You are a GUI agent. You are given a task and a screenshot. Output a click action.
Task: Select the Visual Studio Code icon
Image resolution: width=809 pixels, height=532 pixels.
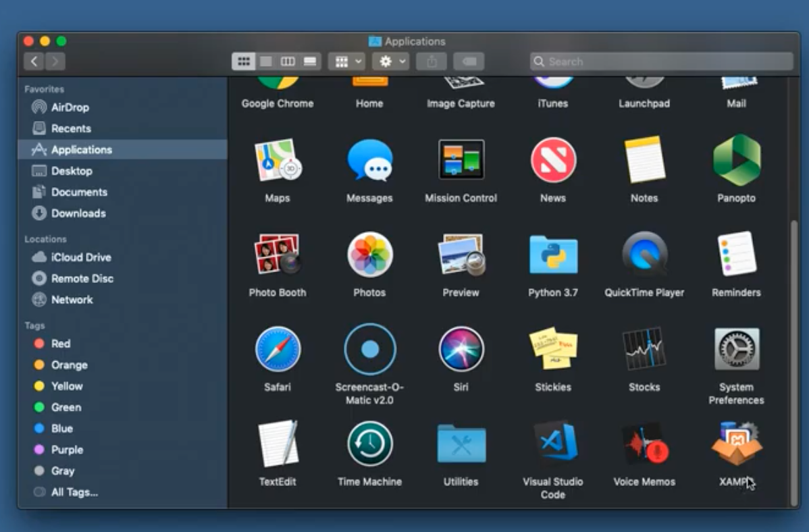pos(555,442)
